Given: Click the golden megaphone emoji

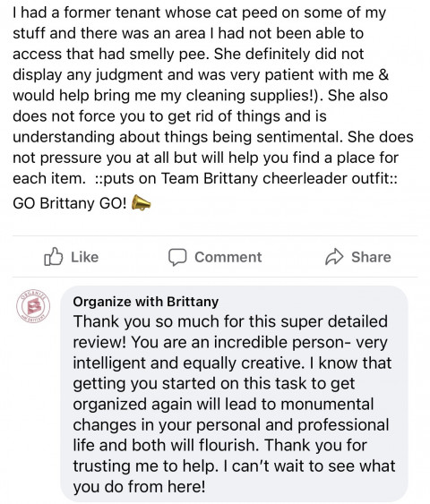Looking at the screenshot, I should click(x=141, y=202).
